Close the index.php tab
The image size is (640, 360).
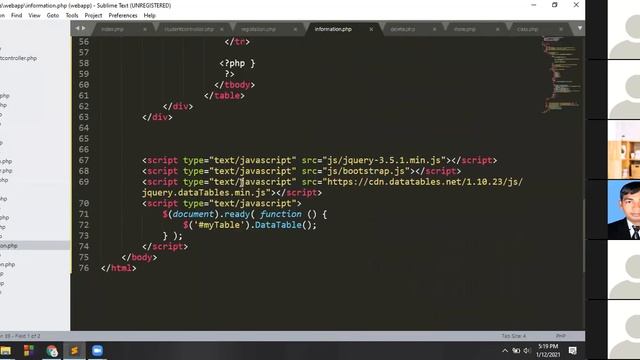(145, 29)
